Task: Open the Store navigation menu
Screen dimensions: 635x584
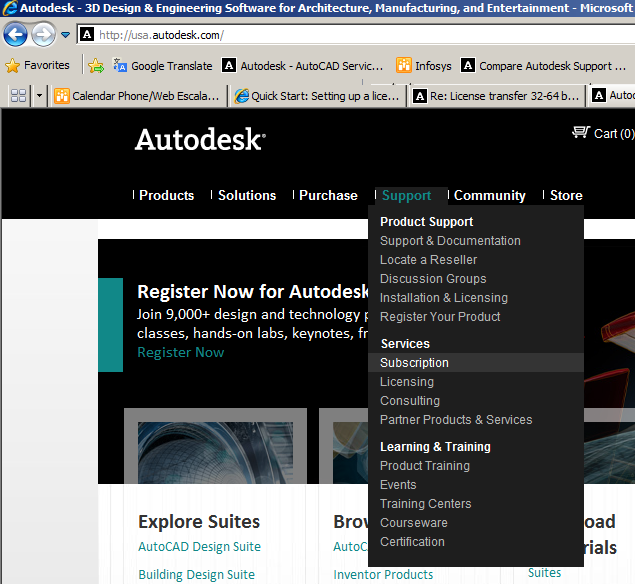Action: (566, 196)
